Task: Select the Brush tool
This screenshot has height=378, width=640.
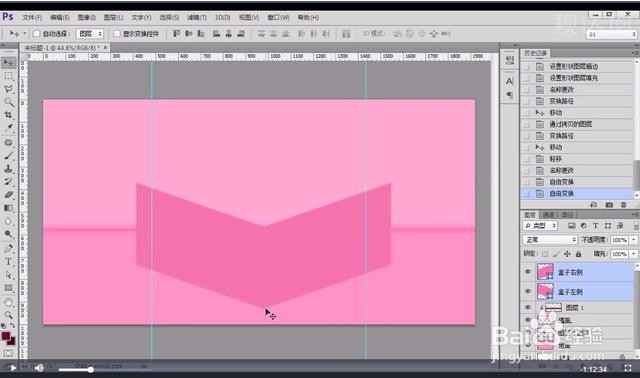Action: coord(8,156)
